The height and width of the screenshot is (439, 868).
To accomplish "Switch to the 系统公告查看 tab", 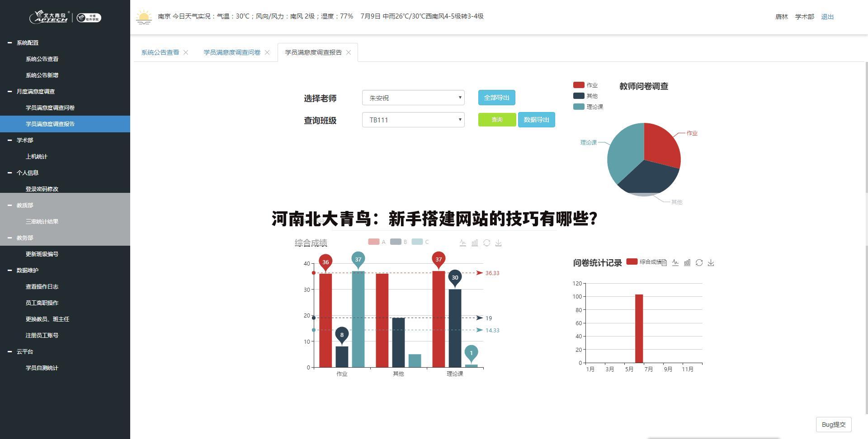I will pos(160,52).
